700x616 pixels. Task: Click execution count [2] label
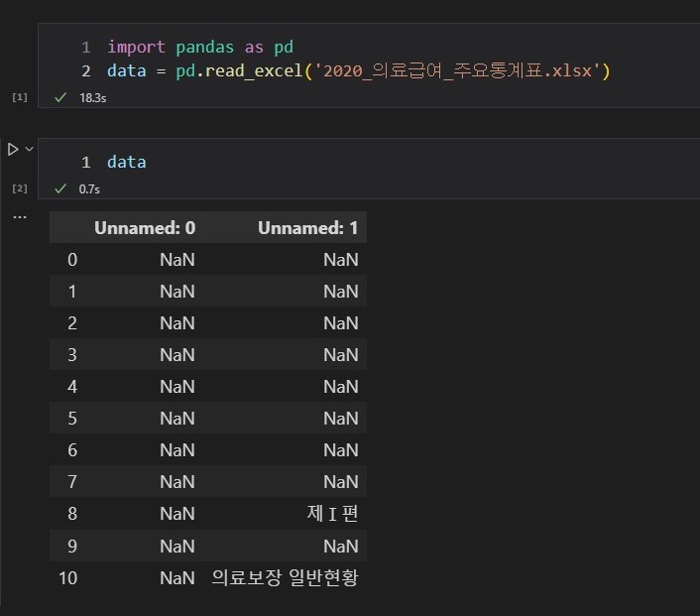pos(20,188)
